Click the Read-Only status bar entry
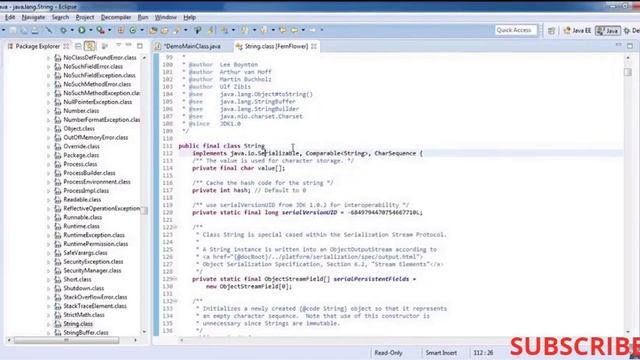Image resolution: width=640 pixels, height=360 pixels. (388, 353)
